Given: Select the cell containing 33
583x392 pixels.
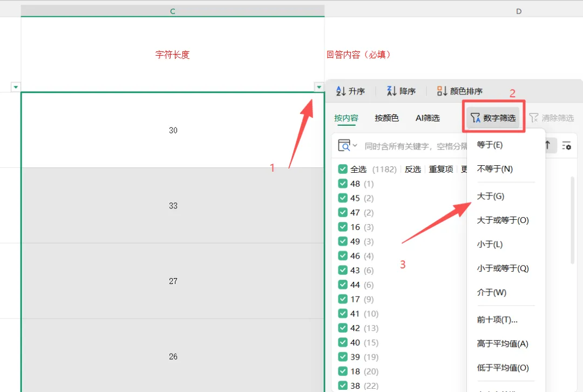Looking at the screenshot, I should pyautogui.click(x=173, y=206).
